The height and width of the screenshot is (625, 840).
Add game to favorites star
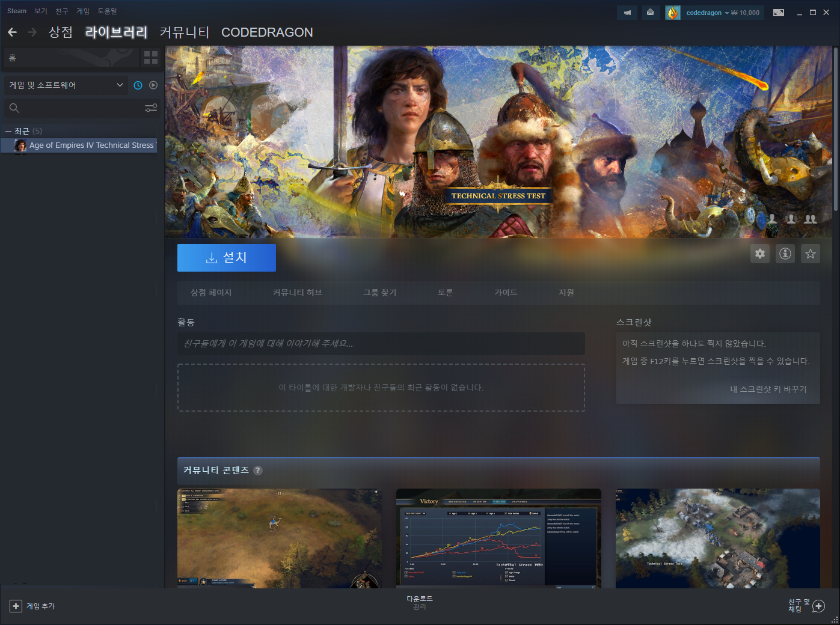coord(811,254)
